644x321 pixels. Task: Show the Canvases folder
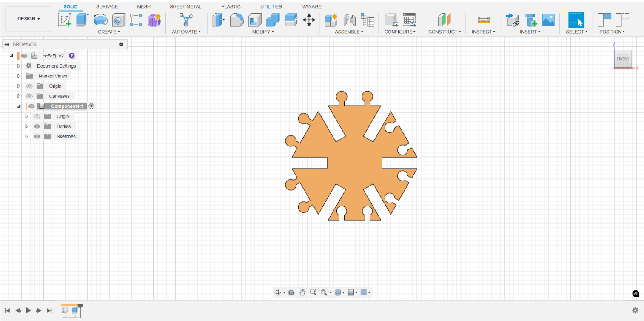pyautogui.click(x=29, y=96)
